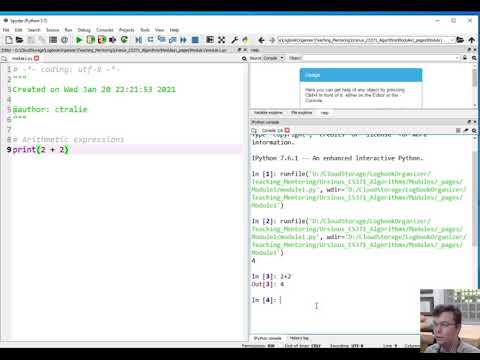480x360 pixels.
Task: Click the debugger Step return icon
Action: pyautogui.click(x=173, y=40)
